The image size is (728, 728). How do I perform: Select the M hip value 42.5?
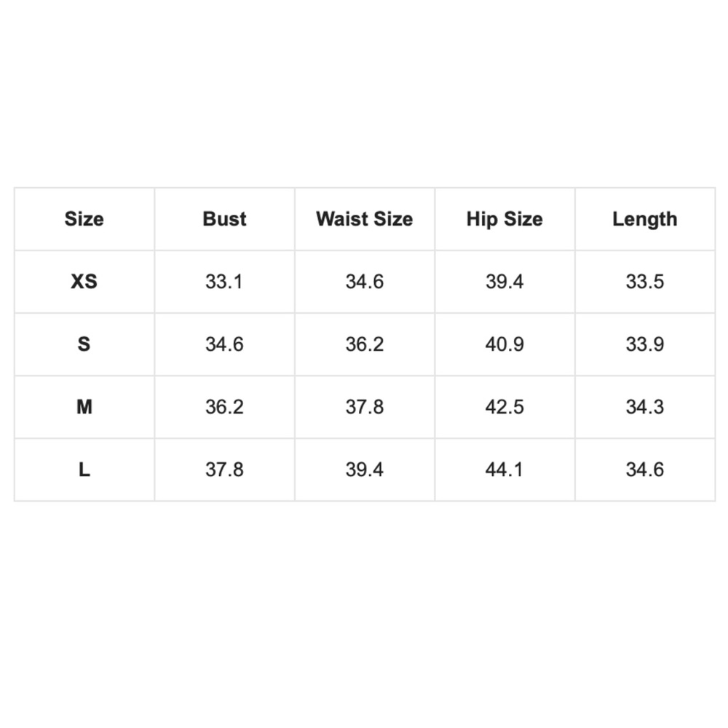pos(505,407)
